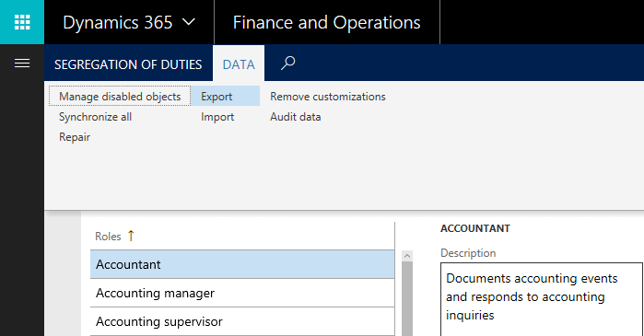644x336 pixels.
Task: Select the Accountant role row
Action: (242, 264)
